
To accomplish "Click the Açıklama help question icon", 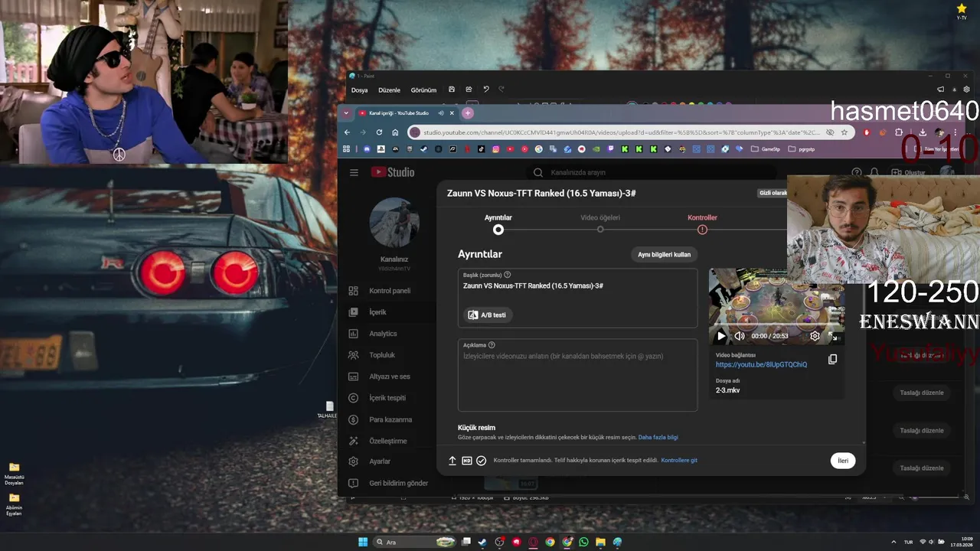I will click(x=492, y=345).
